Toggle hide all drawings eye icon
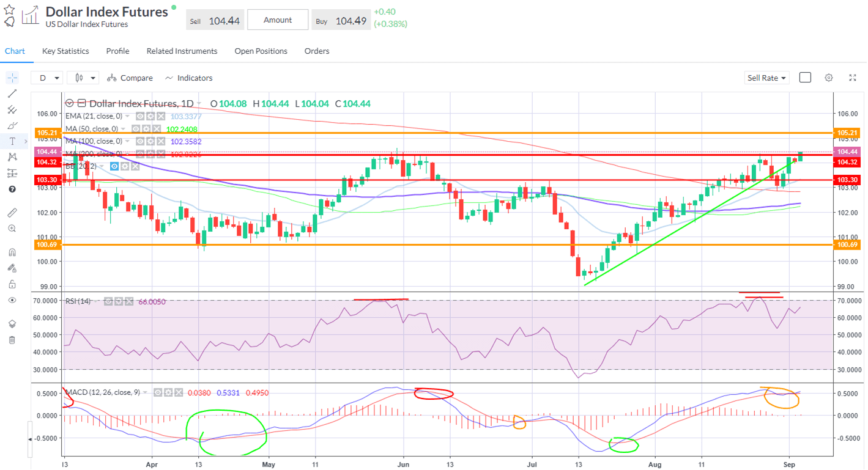The width and height of the screenshot is (868, 470). (x=12, y=300)
